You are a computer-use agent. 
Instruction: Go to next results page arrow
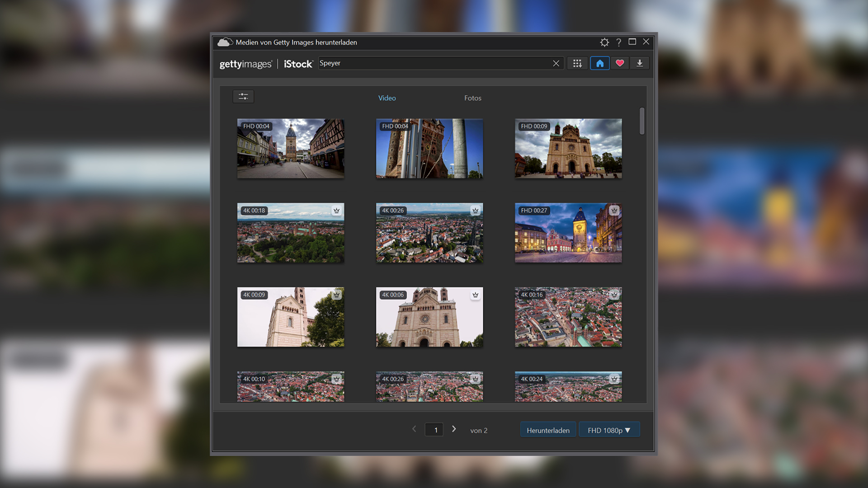pyautogui.click(x=454, y=429)
